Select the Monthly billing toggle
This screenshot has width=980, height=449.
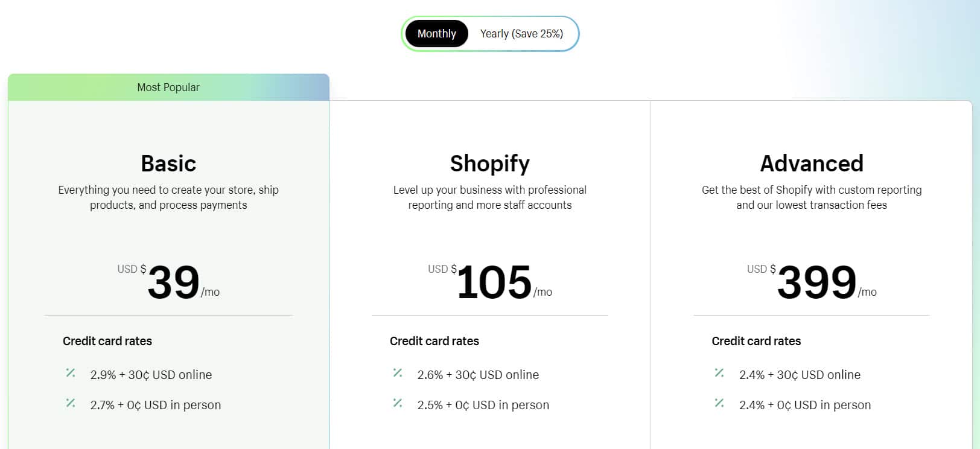pyautogui.click(x=436, y=34)
